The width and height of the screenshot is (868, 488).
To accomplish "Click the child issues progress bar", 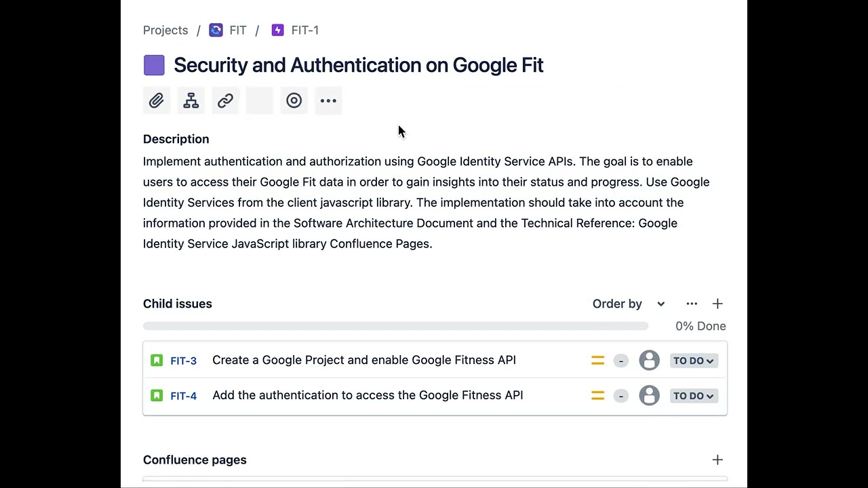I will (395, 326).
